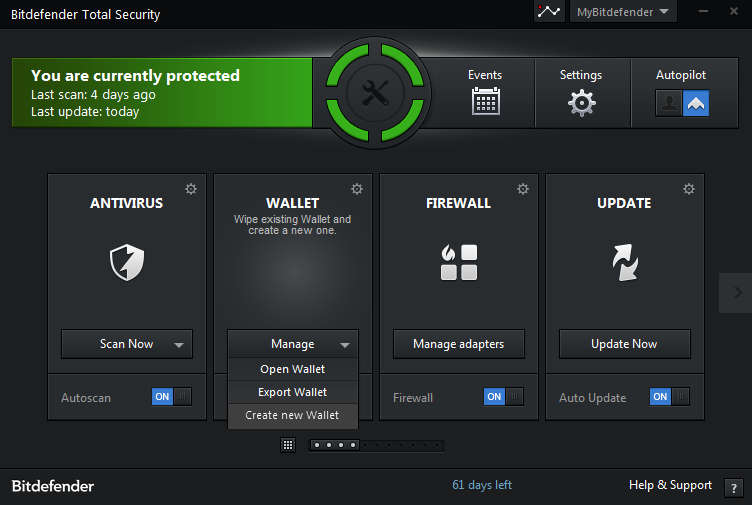Toggle the Firewall ON switch
This screenshot has height=505, width=752.
point(504,397)
